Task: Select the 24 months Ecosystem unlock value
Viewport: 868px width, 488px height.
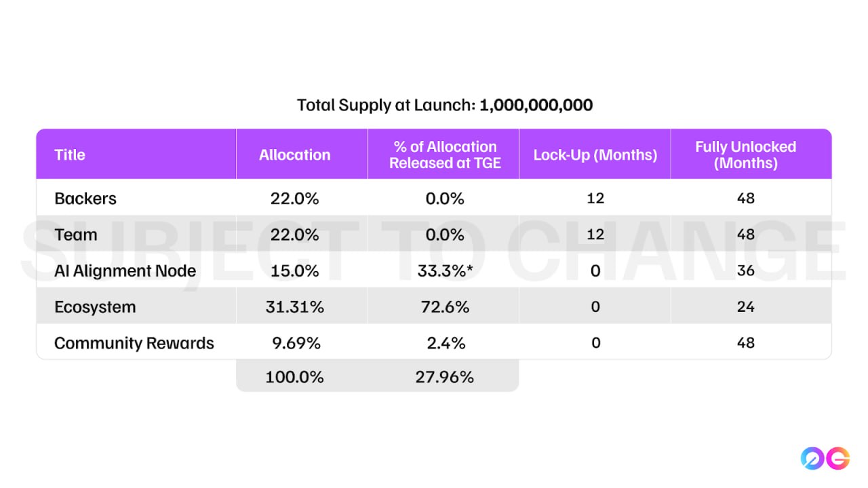Action: [746, 307]
